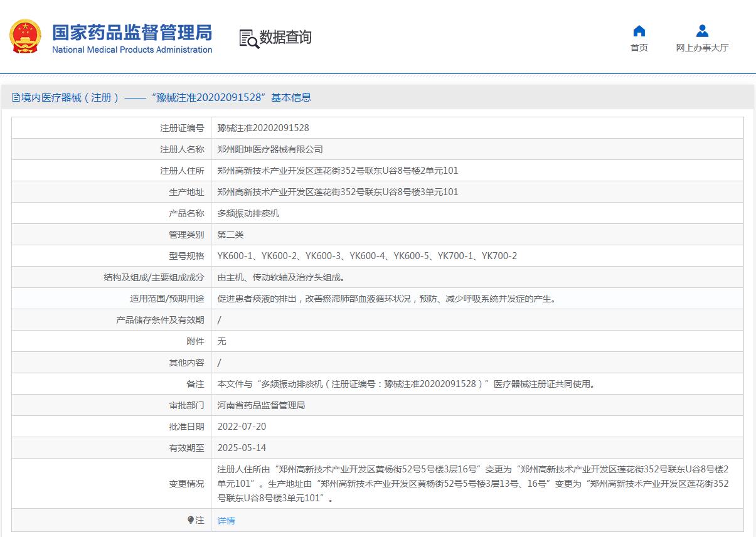Screen dimensions: 756x537
Task: Open 网上办事大厅 user icon
Action: [x=702, y=31]
